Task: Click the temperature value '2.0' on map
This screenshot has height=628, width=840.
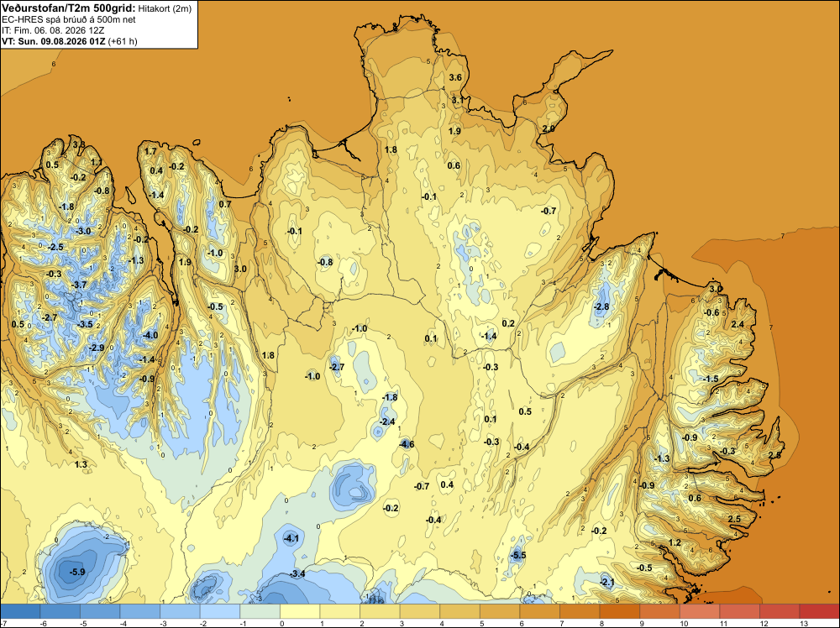Action: [549, 128]
